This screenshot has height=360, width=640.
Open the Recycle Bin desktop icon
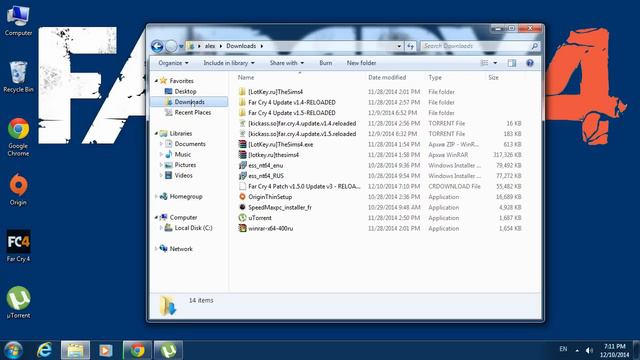pyautogui.click(x=18, y=77)
